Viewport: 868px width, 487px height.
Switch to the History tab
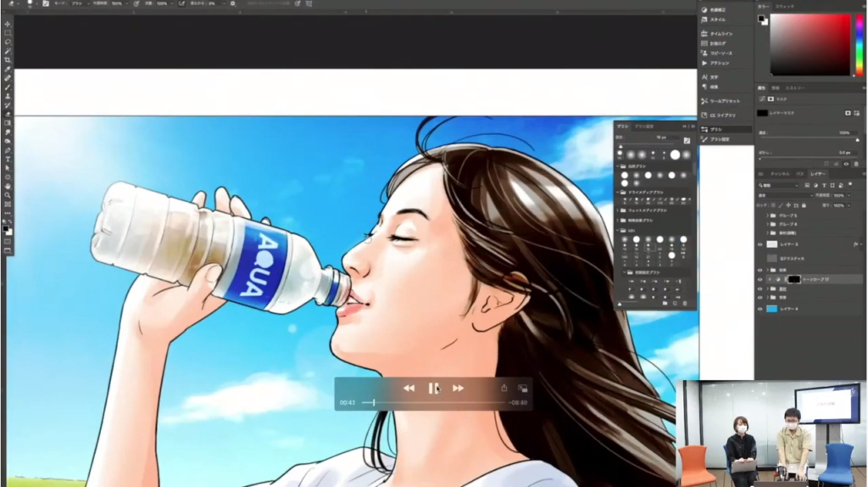pyautogui.click(x=795, y=88)
